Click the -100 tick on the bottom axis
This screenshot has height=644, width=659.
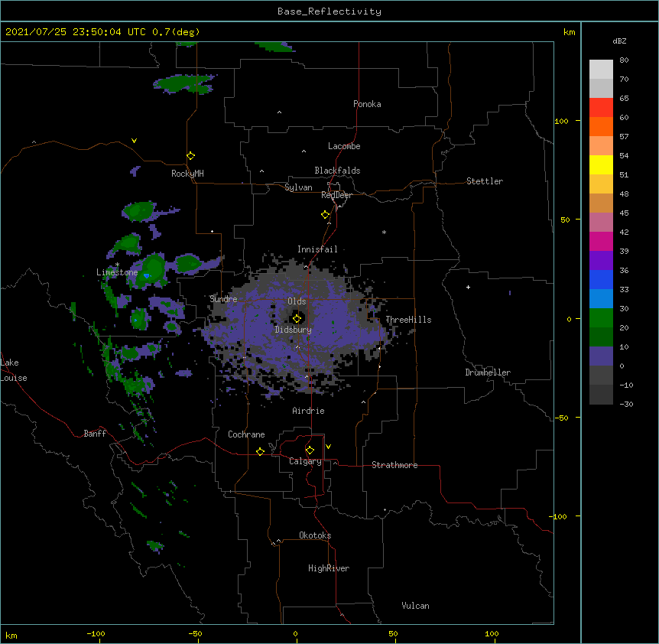[96, 633]
